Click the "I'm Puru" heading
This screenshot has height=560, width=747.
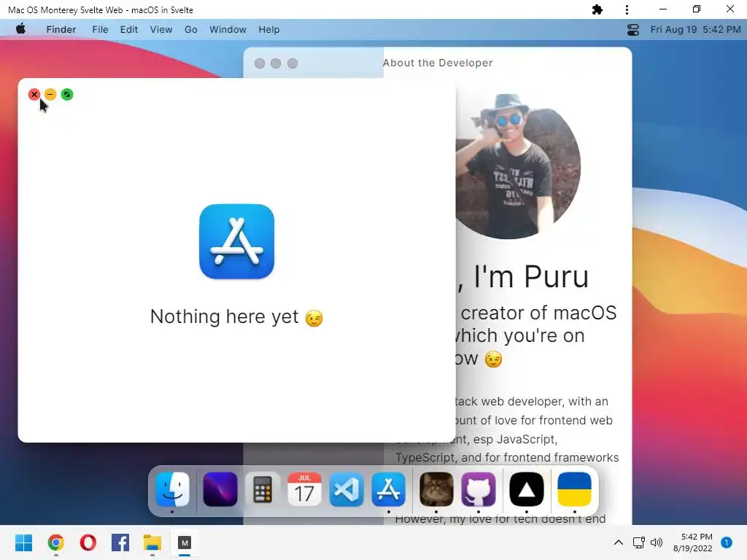point(531,276)
